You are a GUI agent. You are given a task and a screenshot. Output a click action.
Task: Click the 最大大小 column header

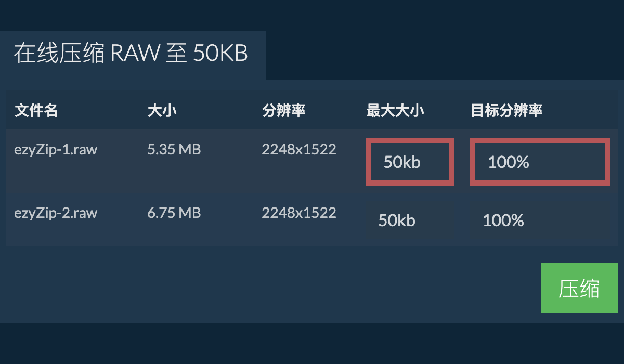pyautogui.click(x=395, y=110)
